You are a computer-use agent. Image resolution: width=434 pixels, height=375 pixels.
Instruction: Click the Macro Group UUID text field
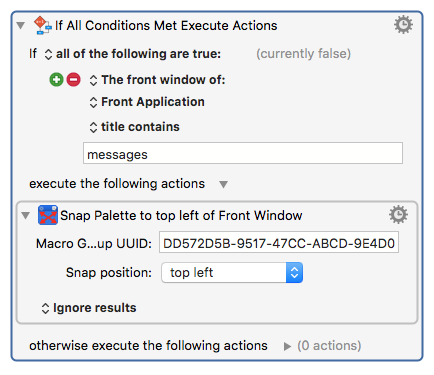coord(279,242)
